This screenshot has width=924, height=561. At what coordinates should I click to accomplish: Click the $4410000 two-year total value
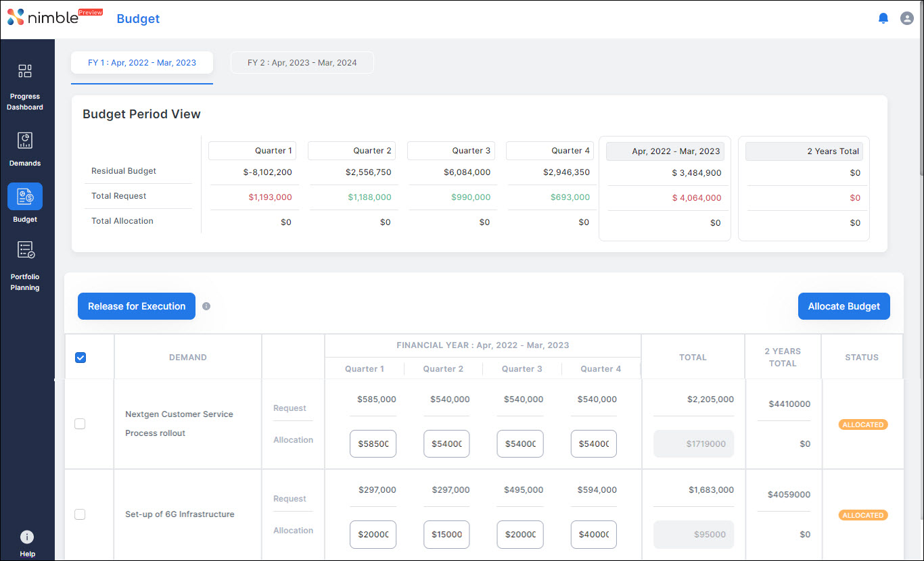pos(789,404)
